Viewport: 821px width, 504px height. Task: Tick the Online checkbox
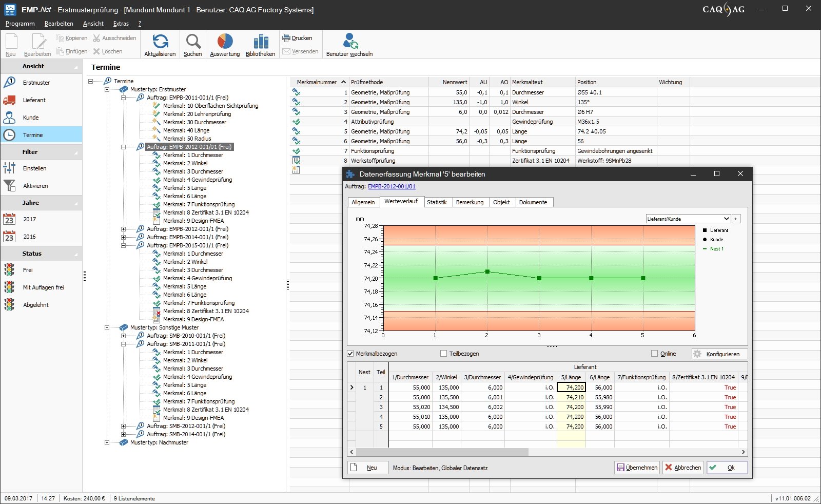(x=654, y=354)
